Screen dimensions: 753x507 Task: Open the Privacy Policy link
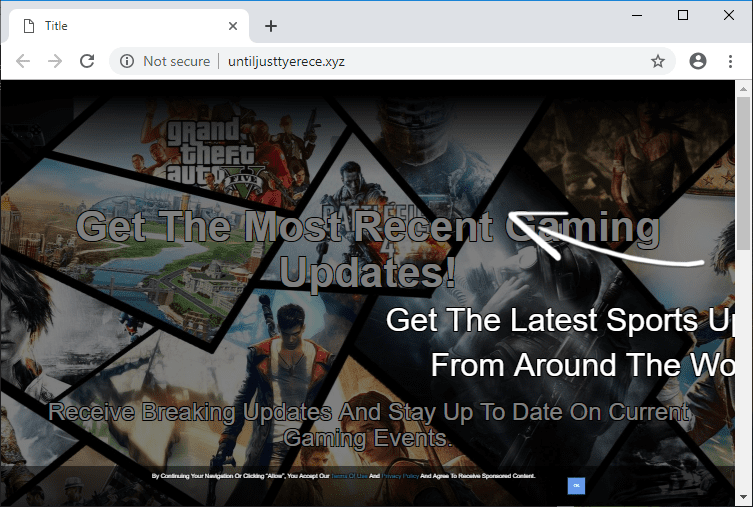pyautogui.click(x=399, y=476)
